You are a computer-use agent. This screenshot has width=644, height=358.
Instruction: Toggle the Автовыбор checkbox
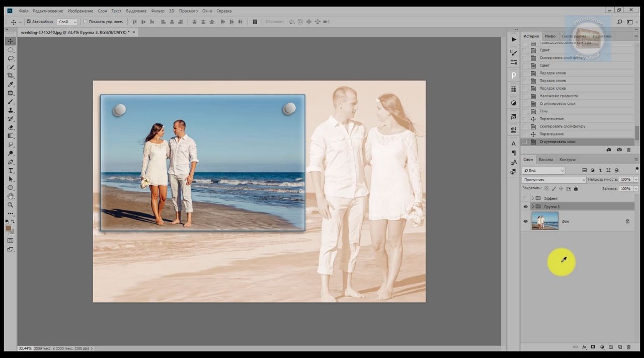(x=28, y=22)
